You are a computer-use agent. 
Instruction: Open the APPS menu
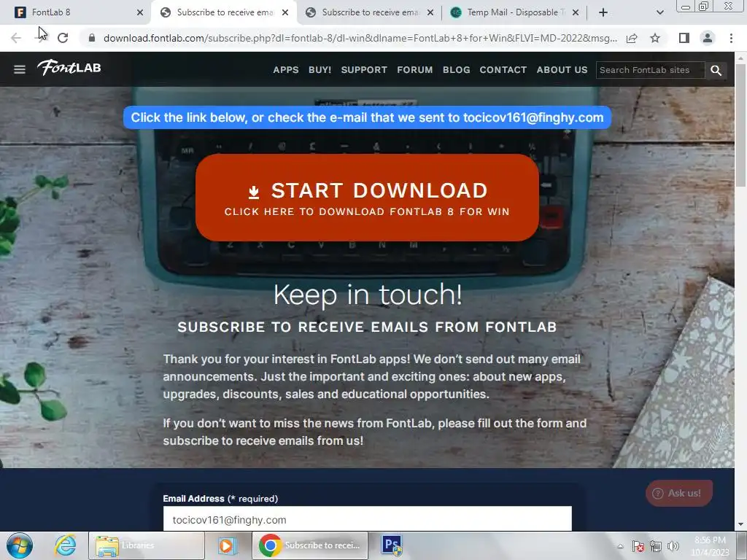click(x=286, y=69)
